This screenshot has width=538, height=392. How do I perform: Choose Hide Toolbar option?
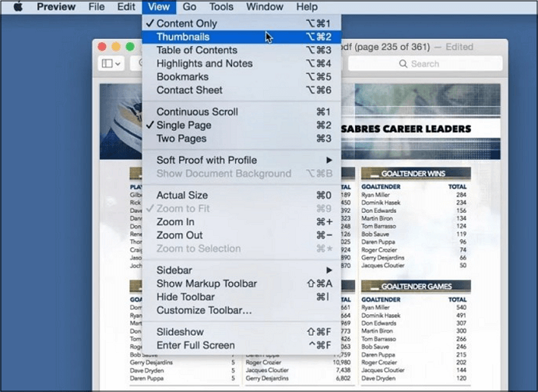(x=241, y=297)
